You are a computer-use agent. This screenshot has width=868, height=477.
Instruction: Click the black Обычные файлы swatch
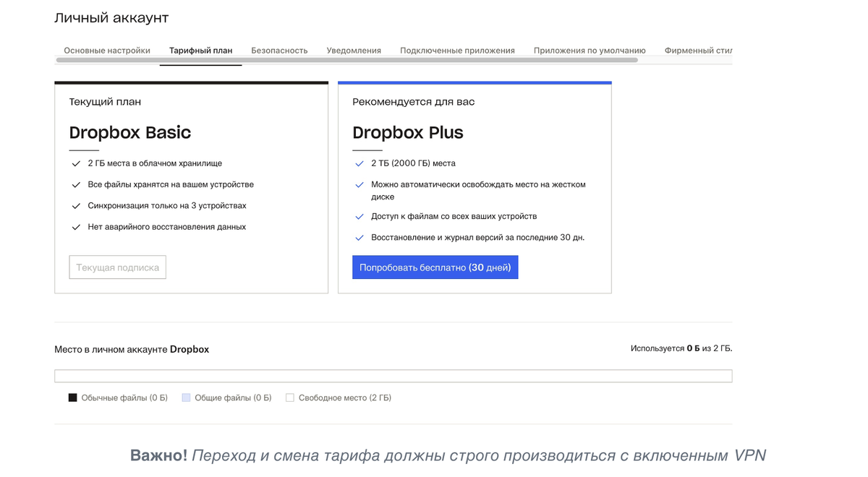pos(72,397)
